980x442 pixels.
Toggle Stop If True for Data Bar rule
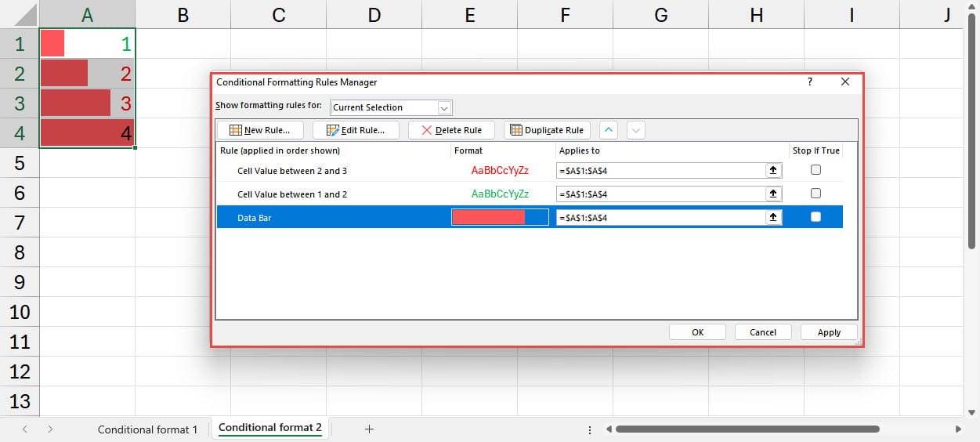815,217
